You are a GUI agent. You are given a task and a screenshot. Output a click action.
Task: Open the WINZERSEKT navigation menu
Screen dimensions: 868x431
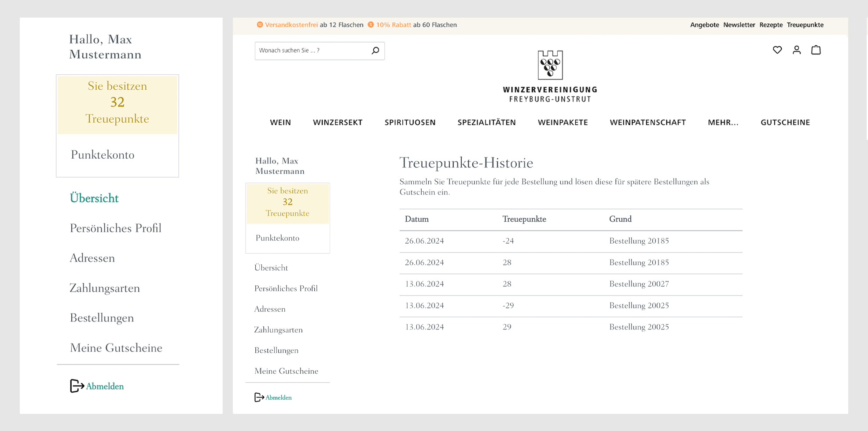[x=338, y=123]
